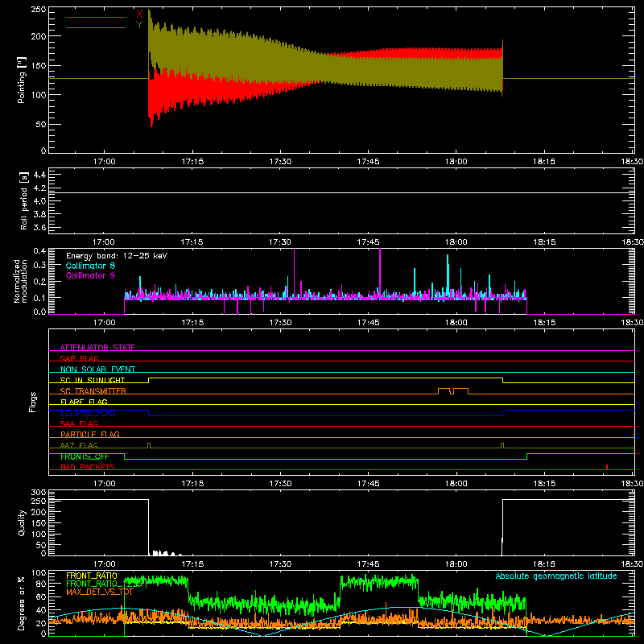Click the ATTENUATOR_STATE flag label

(97, 348)
